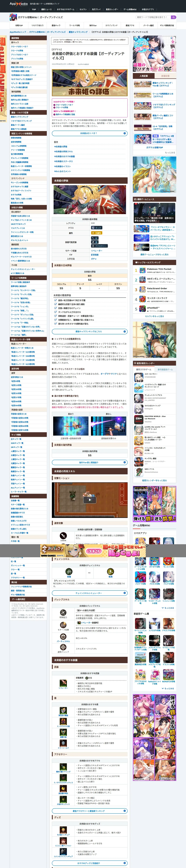Screen dimensions: 186x868
Task: Click 最強アクセサリーと厳選品ランキング button
Action: 90,811
